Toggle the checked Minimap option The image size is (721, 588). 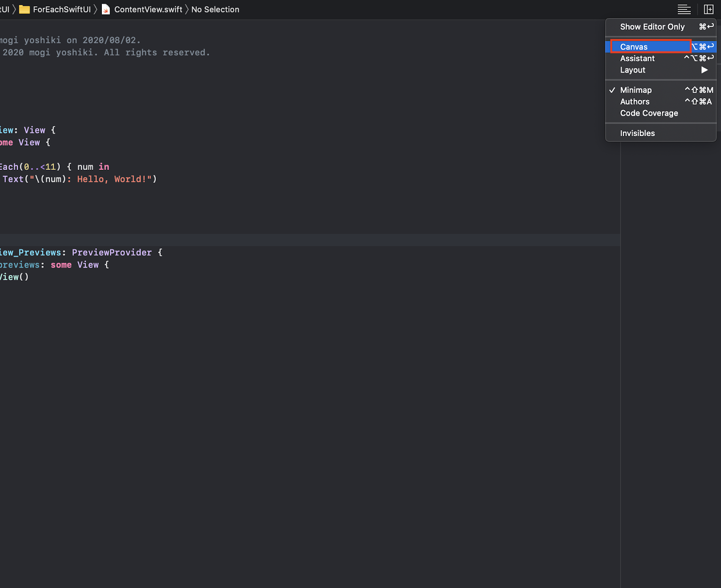tap(661, 90)
